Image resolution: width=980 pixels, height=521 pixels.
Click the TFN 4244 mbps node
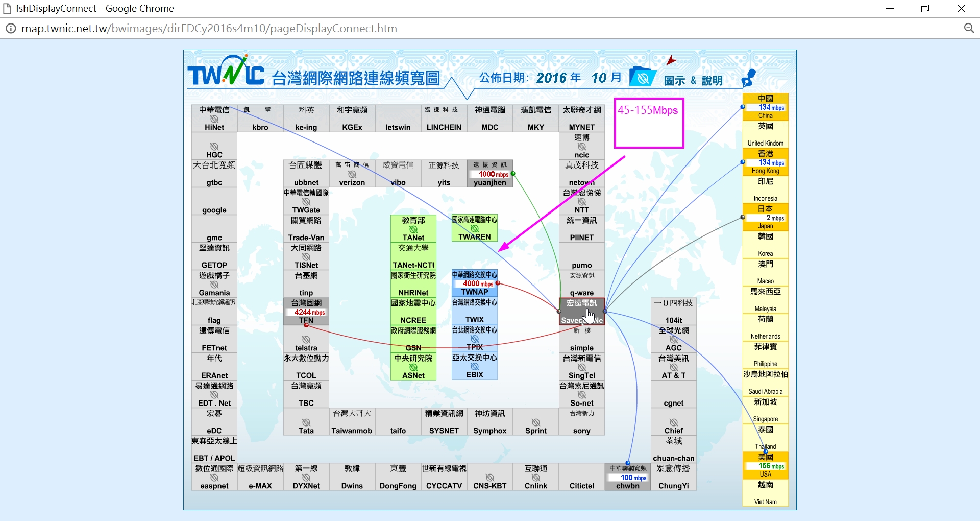click(x=306, y=312)
